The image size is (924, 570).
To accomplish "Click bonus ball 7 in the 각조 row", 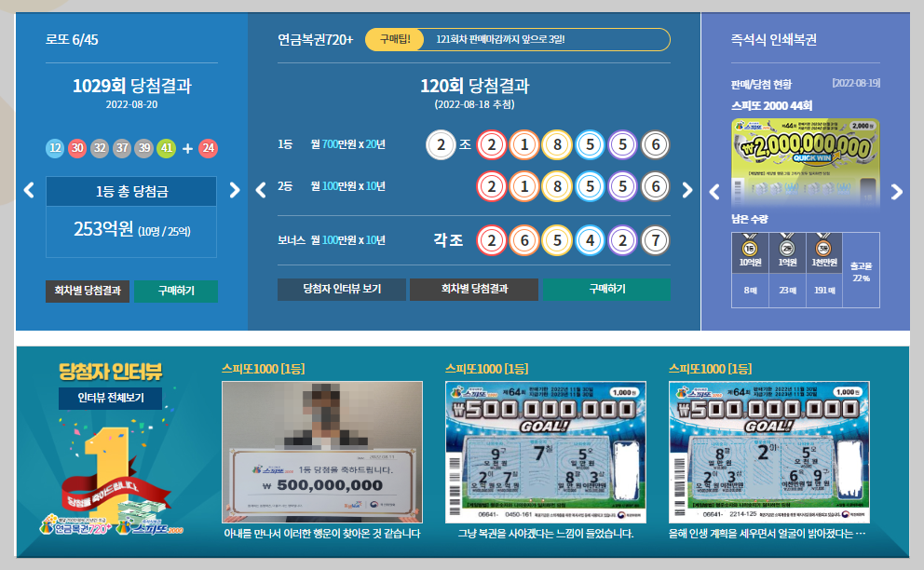I will tap(657, 239).
